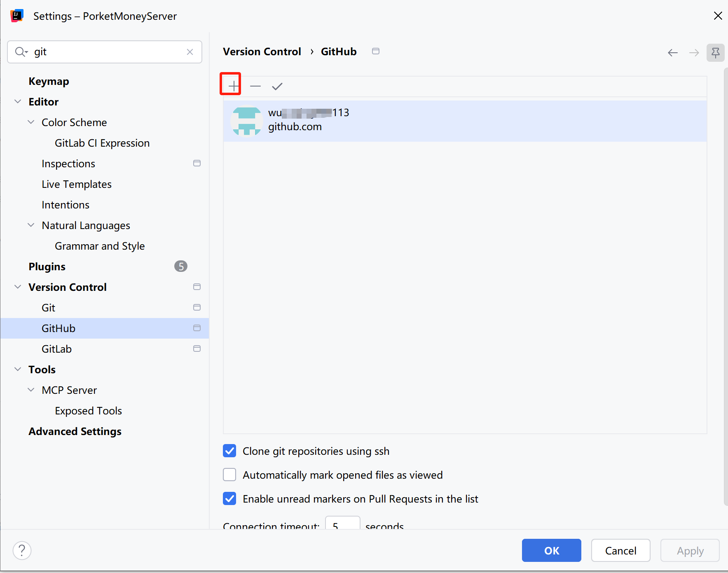This screenshot has height=573, width=728.
Task: Open help with the question mark button
Action: point(22,551)
